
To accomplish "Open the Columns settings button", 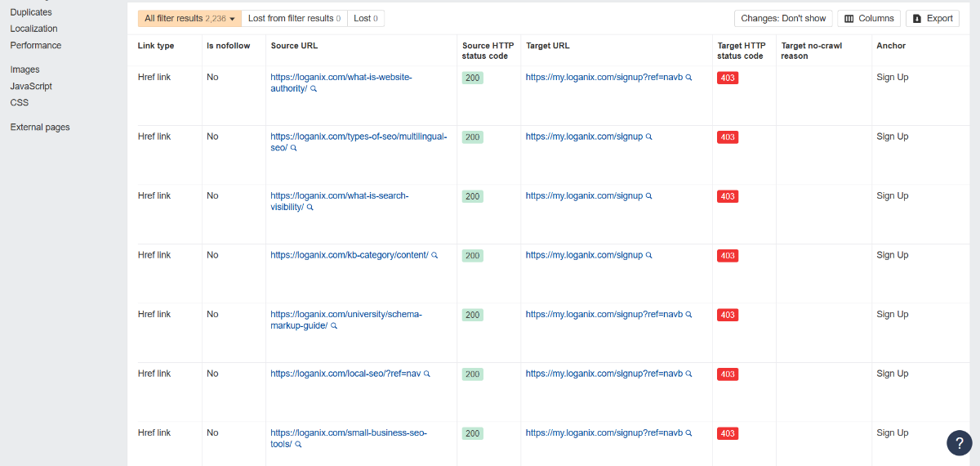I will (869, 18).
